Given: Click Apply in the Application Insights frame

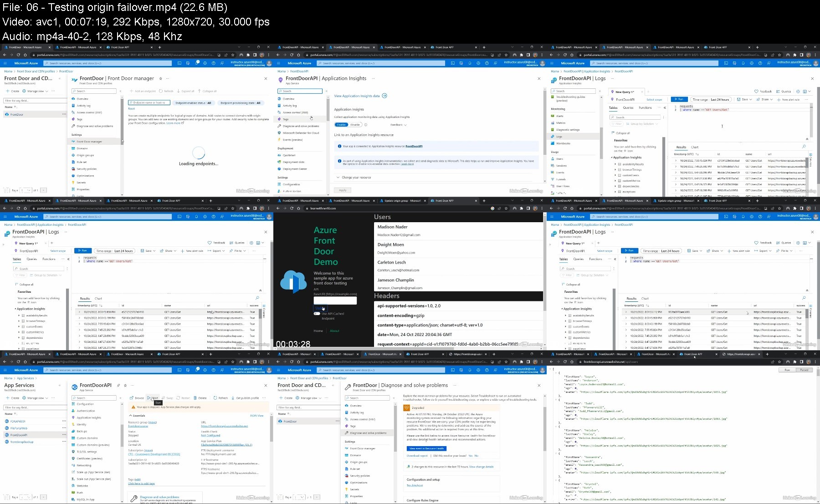Looking at the screenshot, I should tap(343, 190).
